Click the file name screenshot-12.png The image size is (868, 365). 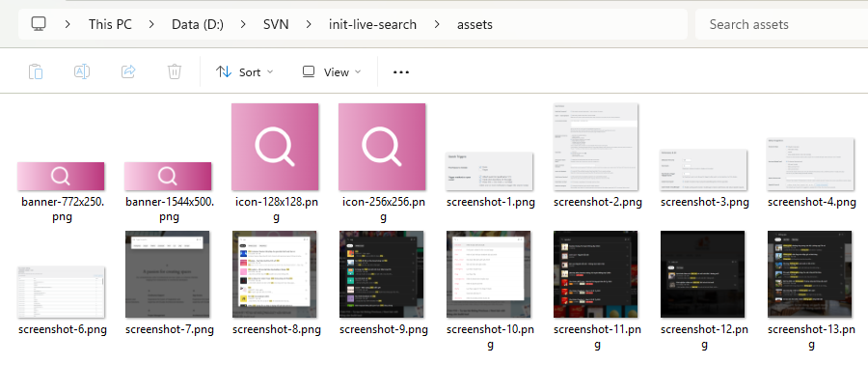(x=704, y=337)
